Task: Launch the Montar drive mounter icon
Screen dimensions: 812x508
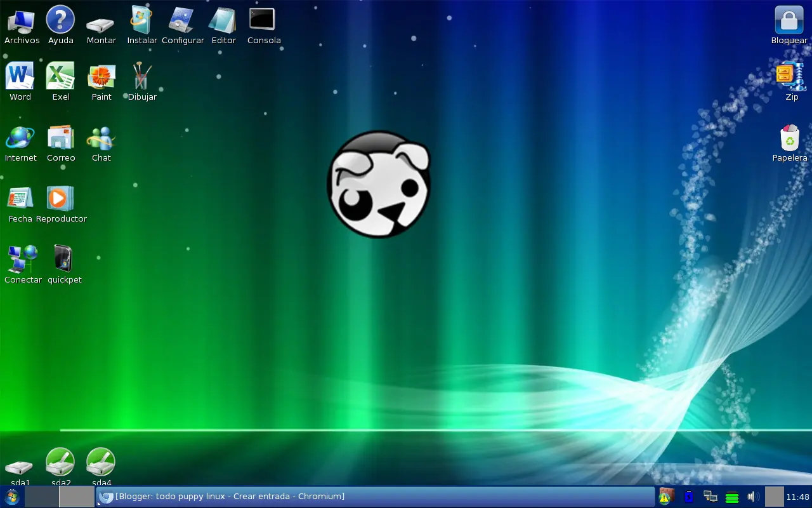Action: pyautogui.click(x=101, y=25)
